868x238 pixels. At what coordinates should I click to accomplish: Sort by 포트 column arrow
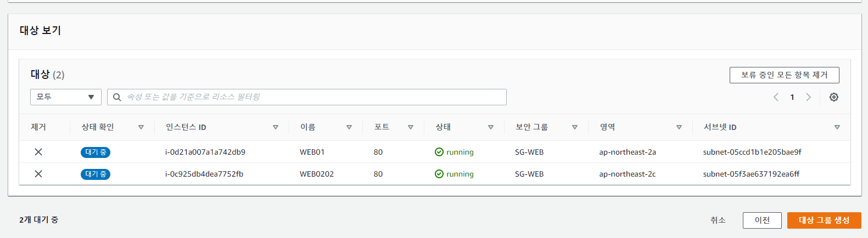[411, 127]
